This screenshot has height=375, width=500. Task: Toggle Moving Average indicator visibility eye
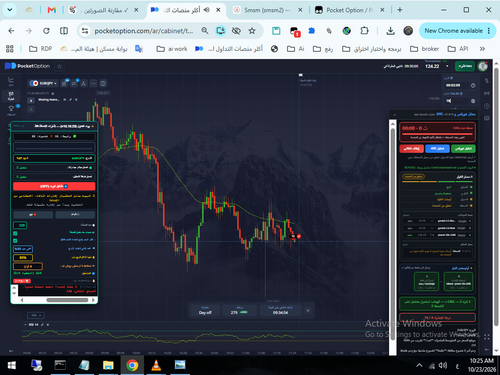(x=65, y=100)
